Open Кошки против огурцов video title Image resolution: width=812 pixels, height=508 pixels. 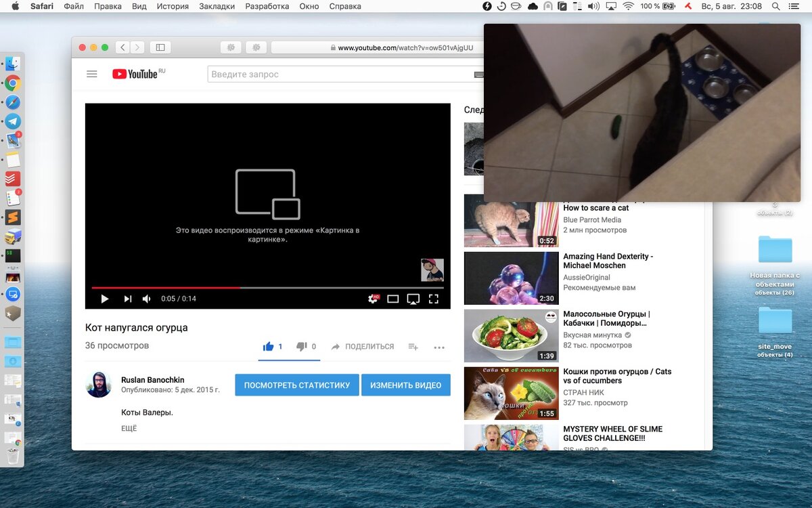tap(617, 376)
